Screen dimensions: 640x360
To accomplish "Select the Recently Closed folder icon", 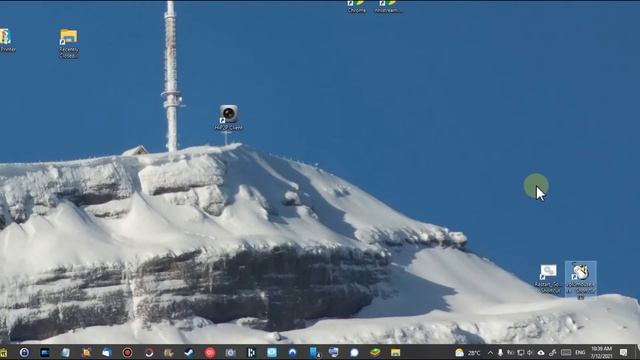I will (69, 43).
